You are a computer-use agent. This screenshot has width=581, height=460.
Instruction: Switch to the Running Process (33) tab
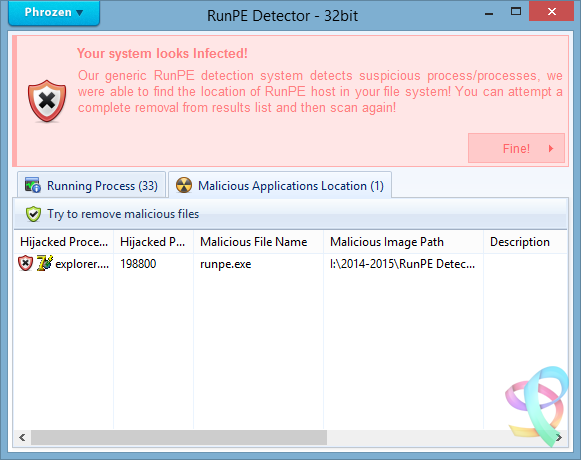(x=92, y=185)
